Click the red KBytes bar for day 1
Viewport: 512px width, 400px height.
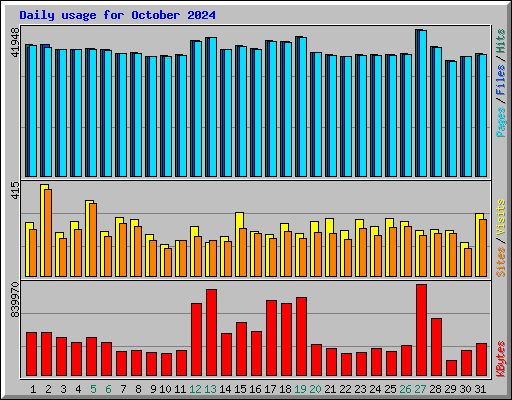(31, 354)
